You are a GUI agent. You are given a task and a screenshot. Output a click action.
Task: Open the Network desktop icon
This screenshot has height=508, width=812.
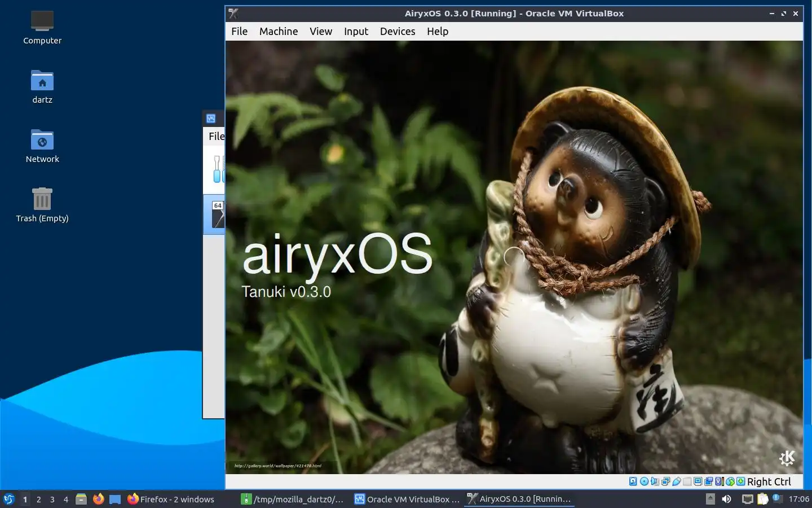click(x=42, y=146)
